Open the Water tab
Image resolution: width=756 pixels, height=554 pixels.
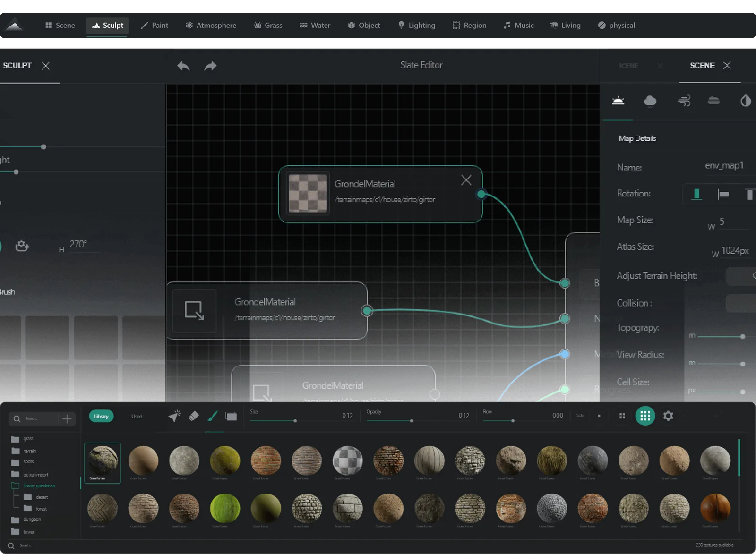315,26
